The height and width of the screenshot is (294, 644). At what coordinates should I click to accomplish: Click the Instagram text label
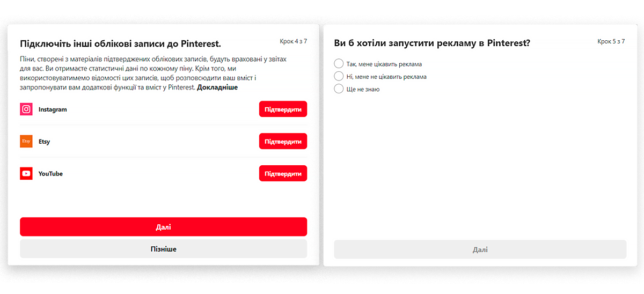coord(53,109)
